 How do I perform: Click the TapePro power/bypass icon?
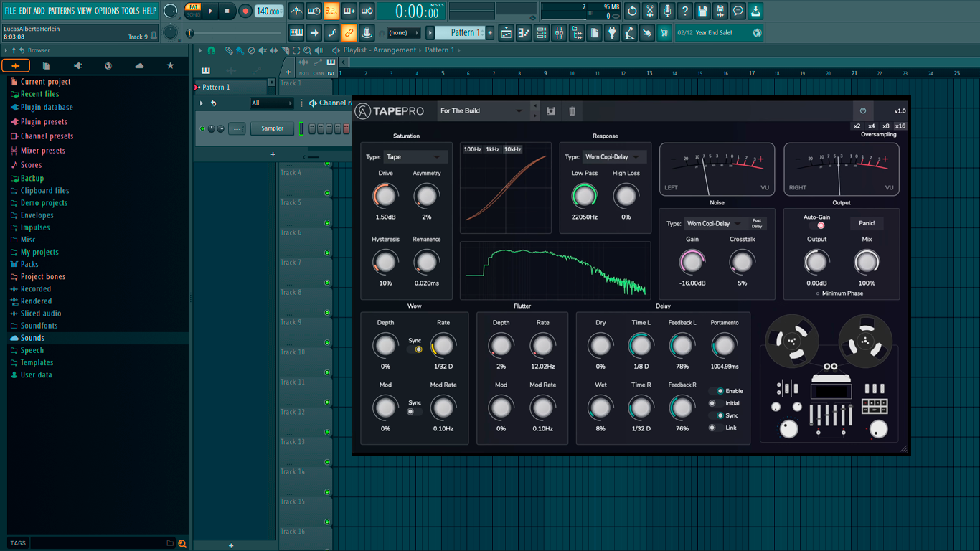click(863, 111)
